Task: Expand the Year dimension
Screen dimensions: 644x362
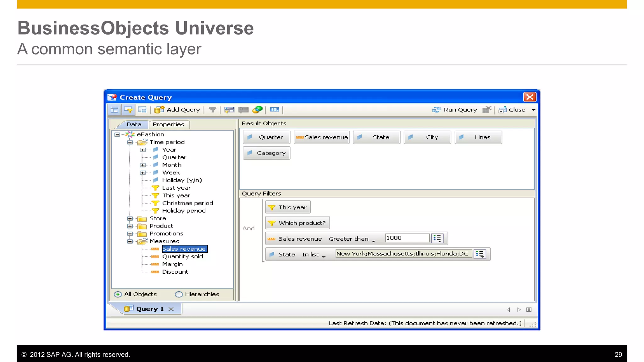Action: [143, 150]
